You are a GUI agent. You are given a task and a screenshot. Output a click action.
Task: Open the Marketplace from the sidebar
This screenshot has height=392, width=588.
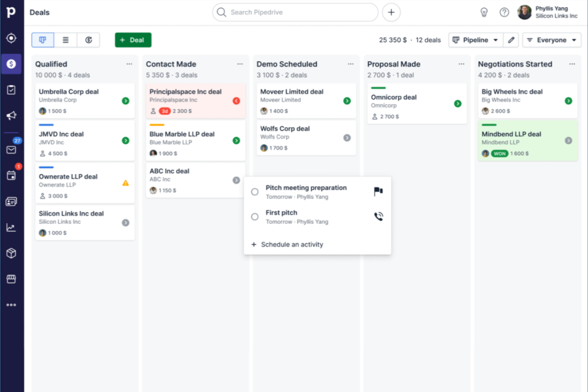(x=12, y=279)
